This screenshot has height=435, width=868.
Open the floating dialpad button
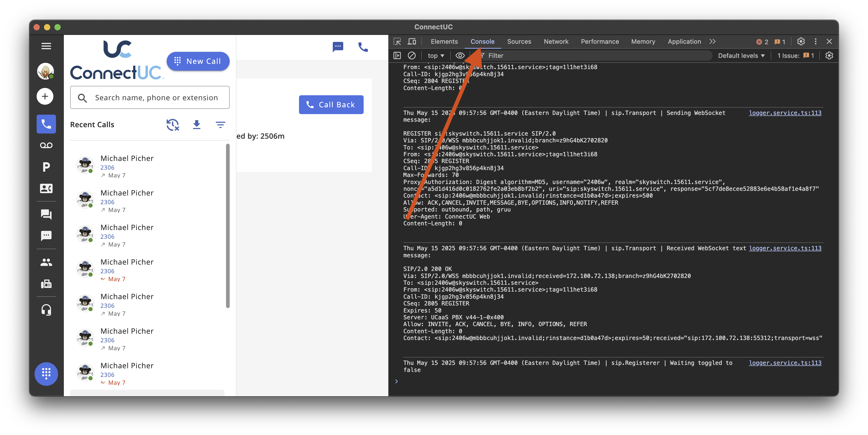click(x=46, y=374)
